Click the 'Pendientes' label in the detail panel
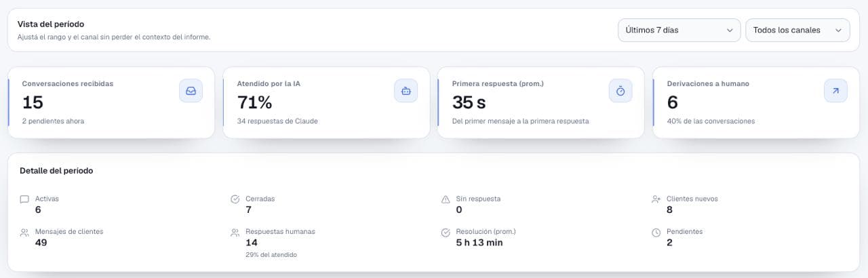Screen dimensions: 868x278 (684, 231)
